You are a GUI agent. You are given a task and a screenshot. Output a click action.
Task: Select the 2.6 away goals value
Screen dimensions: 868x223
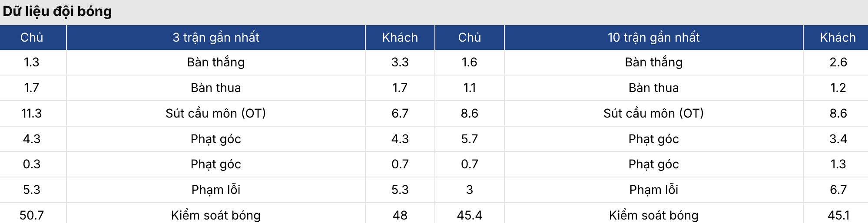point(838,62)
